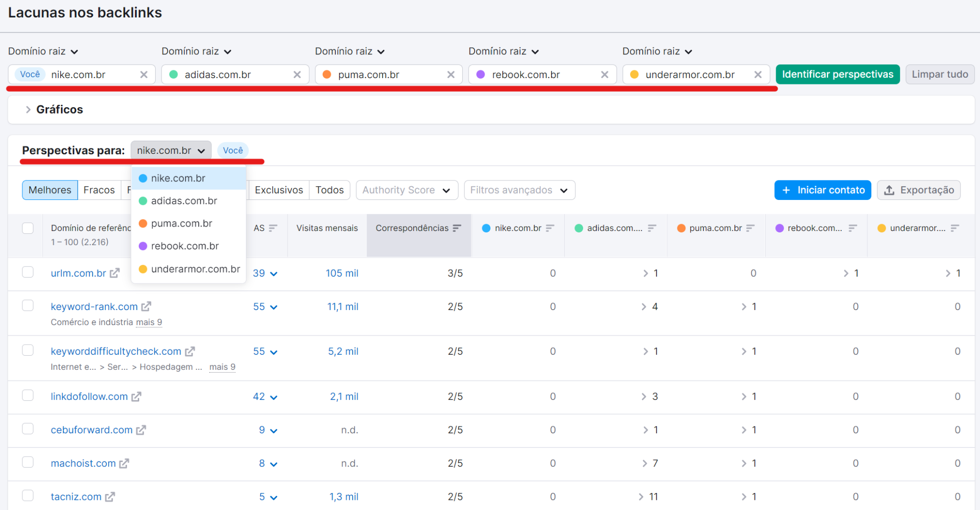The image size is (980, 510).
Task: Select adidas.com.br from the dropdown list
Action: click(x=188, y=201)
